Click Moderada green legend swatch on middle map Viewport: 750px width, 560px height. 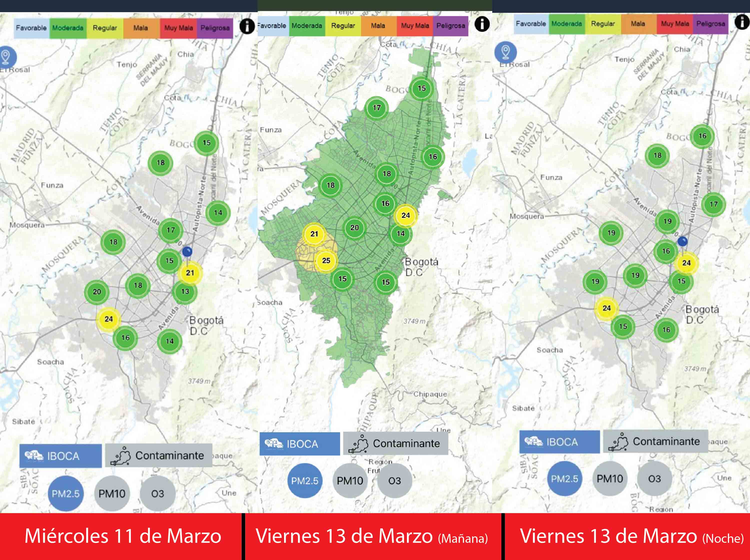(307, 26)
